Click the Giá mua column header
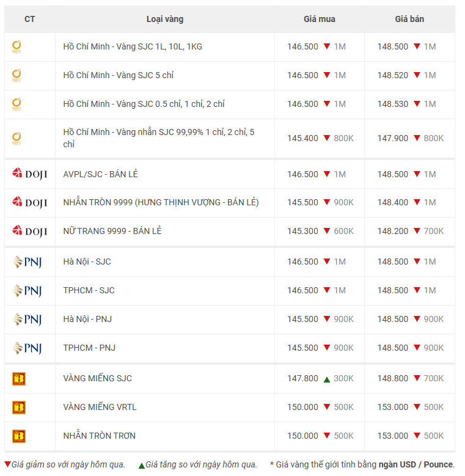 tap(319, 19)
